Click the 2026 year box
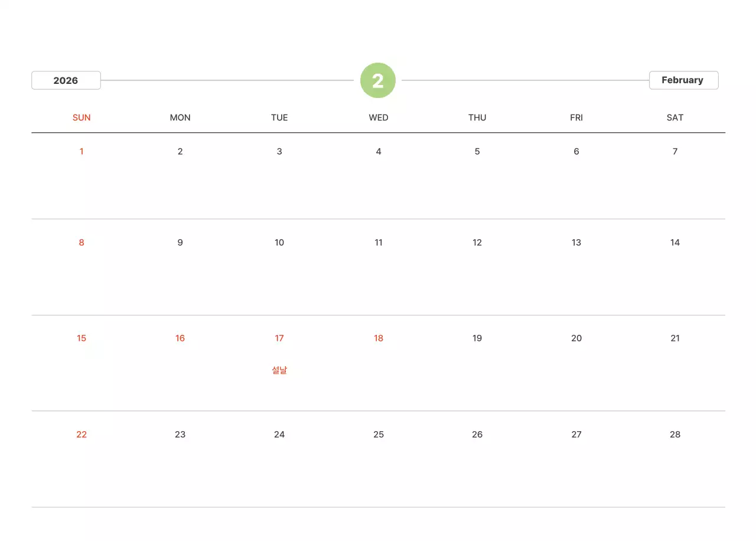The width and height of the screenshot is (756, 541). [x=66, y=80]
